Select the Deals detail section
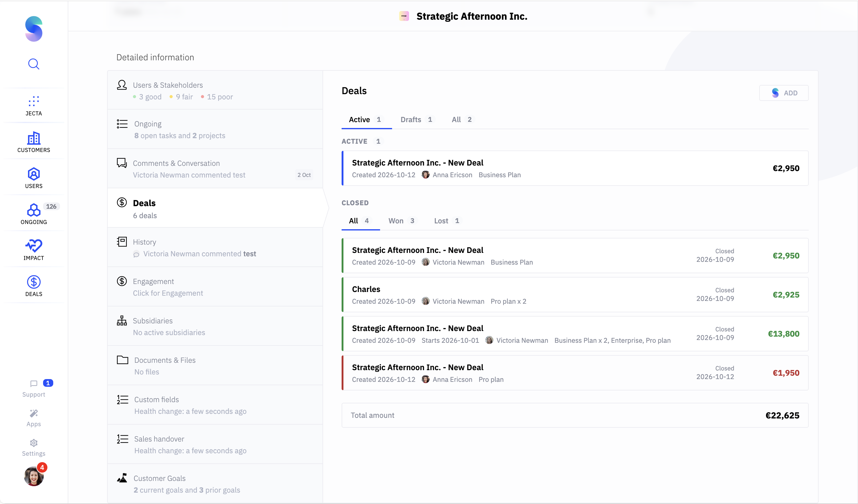This screenshot has width=858, height=504. pyautogui.click(x=215, y=208)
